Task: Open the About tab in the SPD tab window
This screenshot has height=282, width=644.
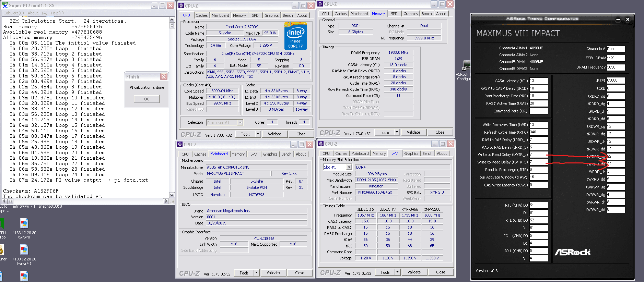Action: (442, 154)
